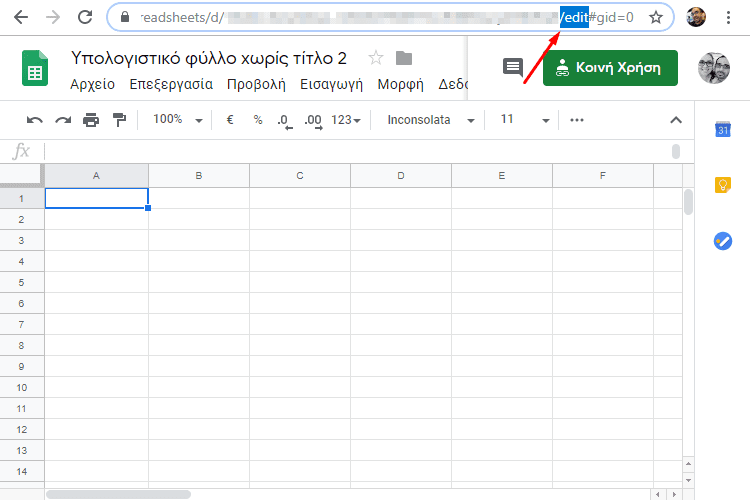Reload the page with refresh icon
Image resolution: width=750 pixels, height=500 pixels.
[x=85, y=18]
